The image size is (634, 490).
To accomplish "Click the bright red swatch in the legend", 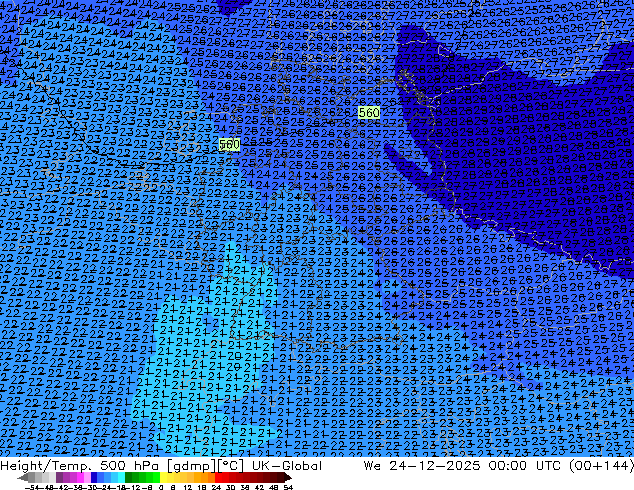I will click(x=218, y=477).
